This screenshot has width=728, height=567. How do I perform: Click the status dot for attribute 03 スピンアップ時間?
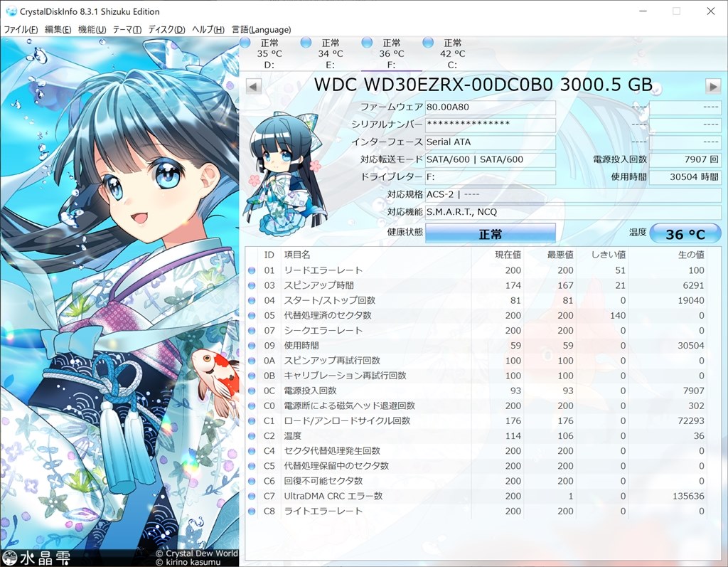pos(252,285)
